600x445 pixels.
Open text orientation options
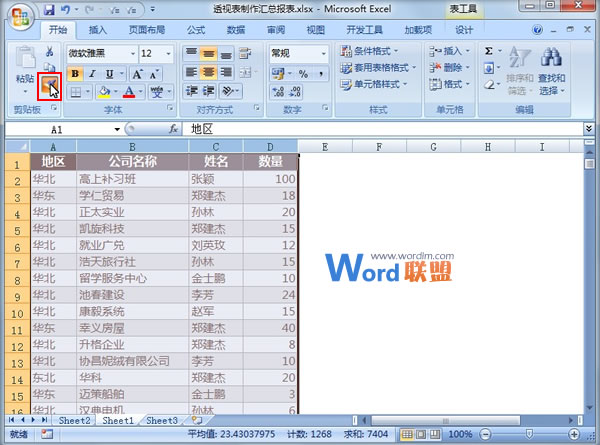click(231, 91)
